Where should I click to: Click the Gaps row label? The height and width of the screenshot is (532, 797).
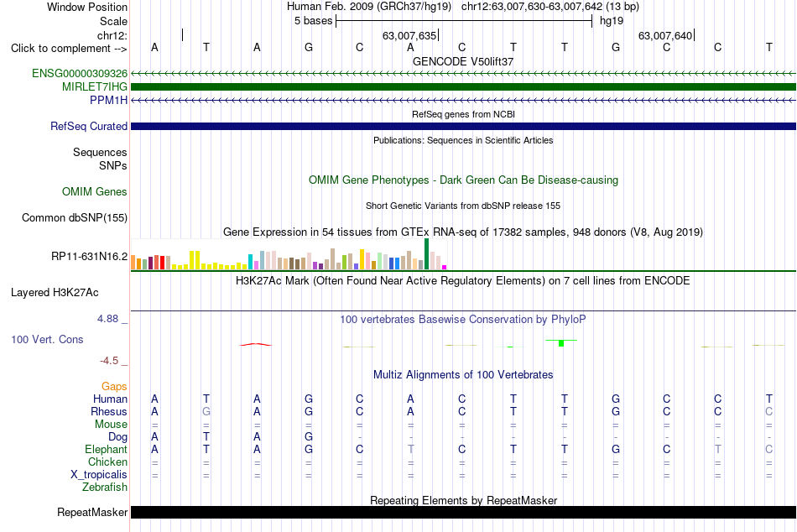[114, 387]
